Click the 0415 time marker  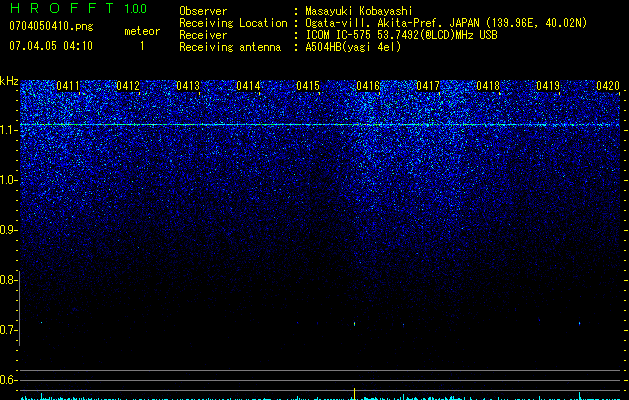click(308, 85)
